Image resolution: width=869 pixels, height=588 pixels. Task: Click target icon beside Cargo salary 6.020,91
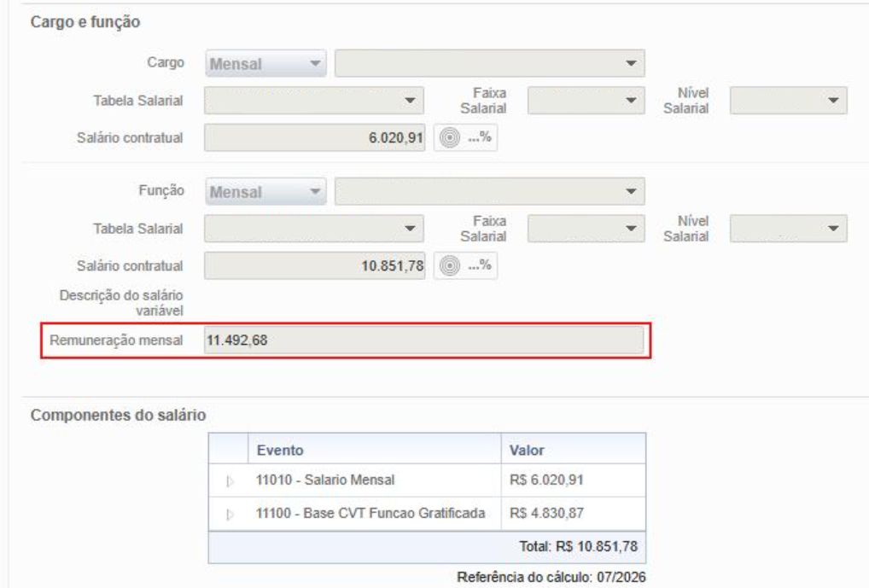[450, 137]
